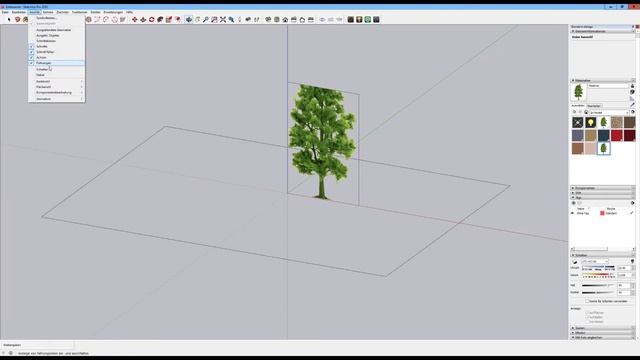Collapse the Materialien panel
The image size is (640, 360).
pyautogui.click(x=602, y=80)
